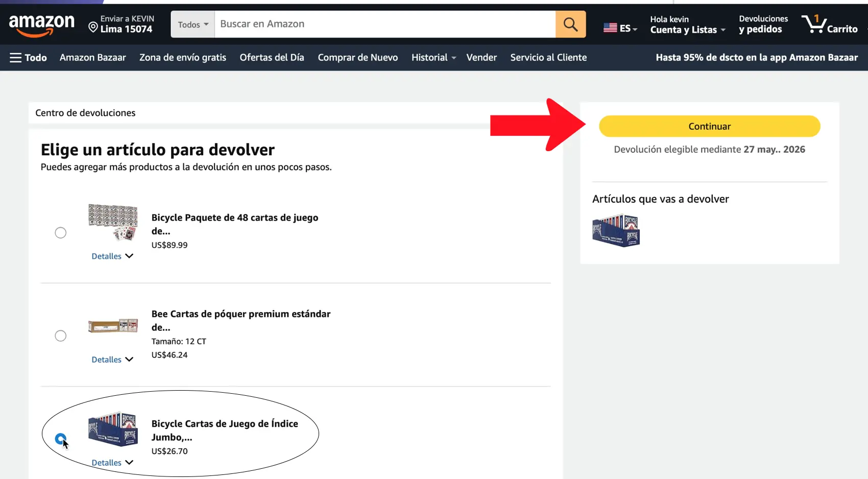Open the Bee Cartas product thumbnail

coord(113,325)
